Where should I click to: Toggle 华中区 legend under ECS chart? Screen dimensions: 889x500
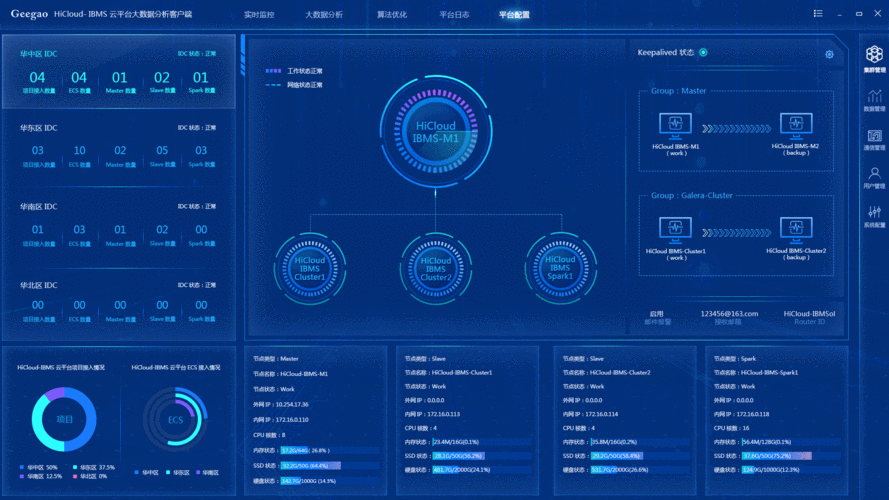click(146, 472)
